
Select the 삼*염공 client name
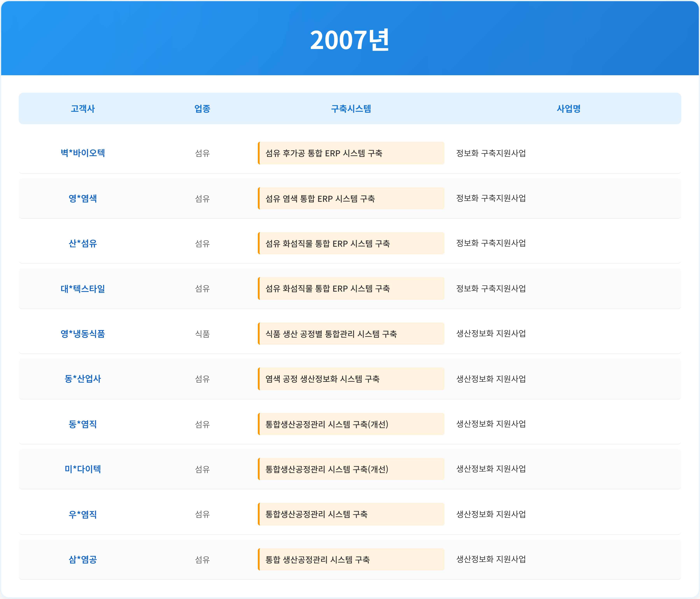83,560
